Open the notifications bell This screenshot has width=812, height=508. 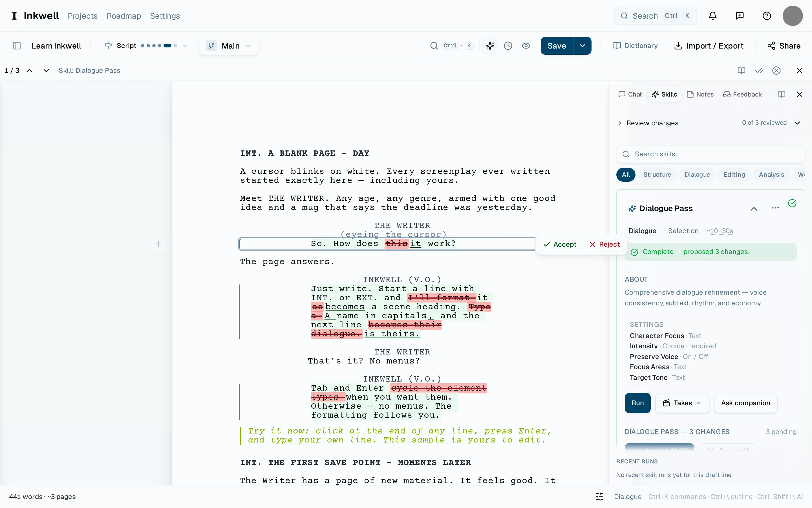pyautogui.click(x=713, y=16)
